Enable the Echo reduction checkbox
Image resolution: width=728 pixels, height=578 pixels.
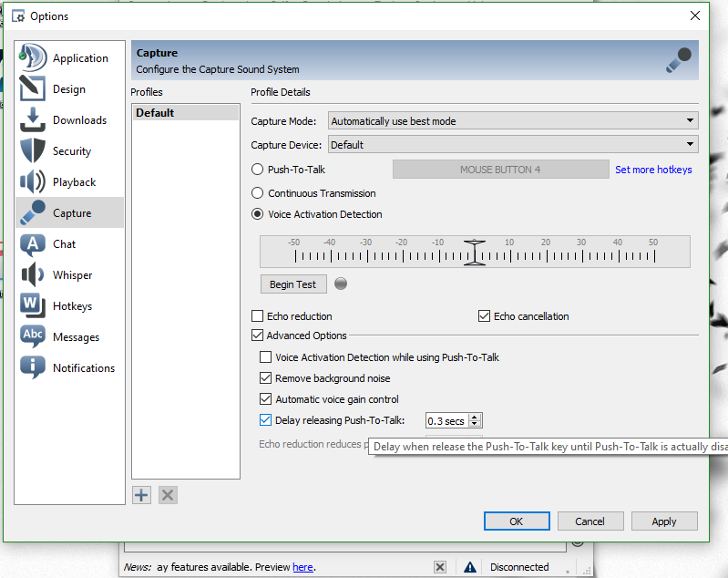click(x=257, y=316)
